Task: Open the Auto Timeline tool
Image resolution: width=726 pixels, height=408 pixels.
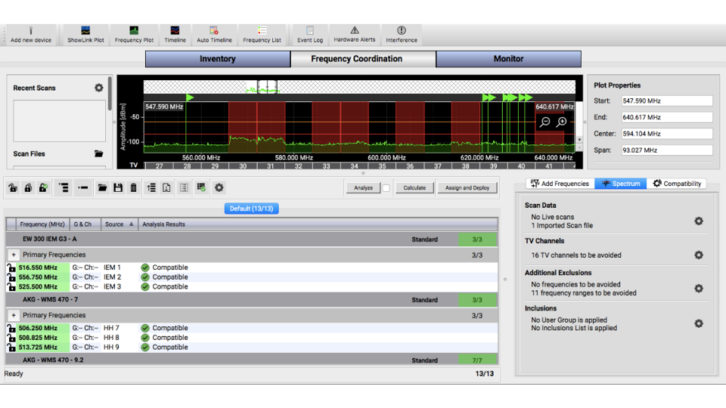Action: point(214,34)
